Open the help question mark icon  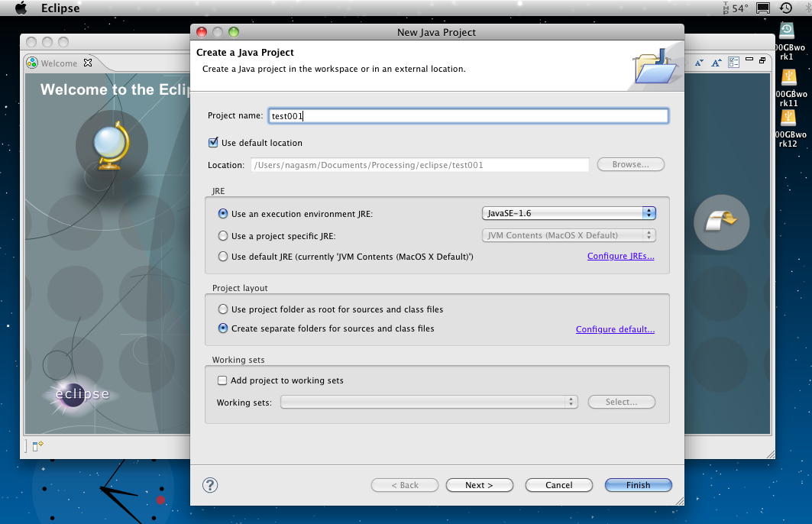click(x=210, y=485)
